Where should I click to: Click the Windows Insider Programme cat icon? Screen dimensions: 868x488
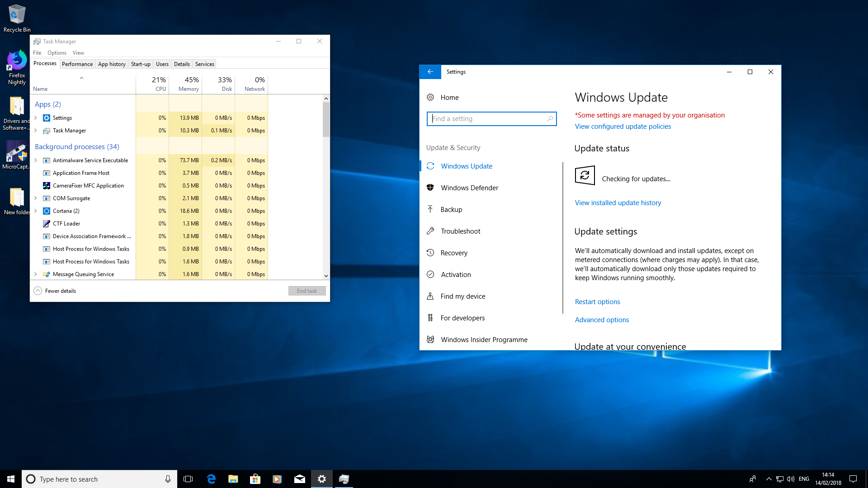pos(430,339)
